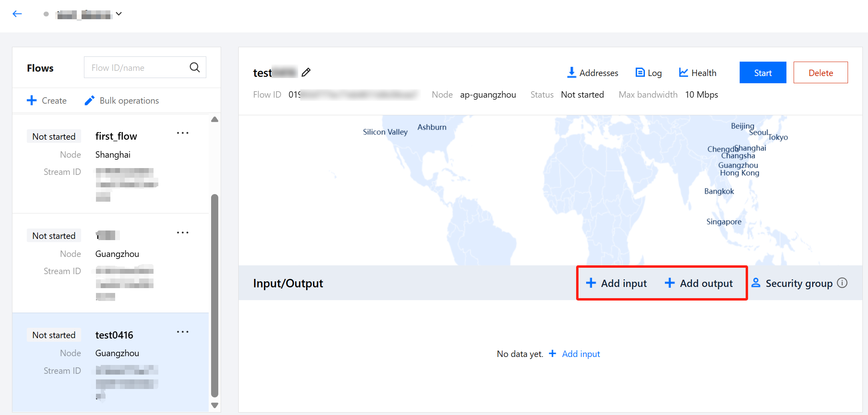868x415 pixels.
Task: Open Security group settings
Action: coord(792,283)
